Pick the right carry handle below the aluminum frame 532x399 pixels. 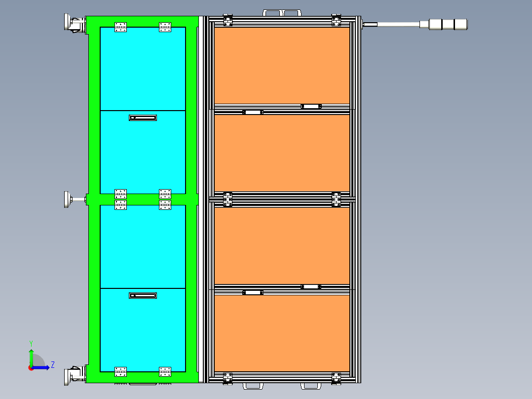click(311, 386)
